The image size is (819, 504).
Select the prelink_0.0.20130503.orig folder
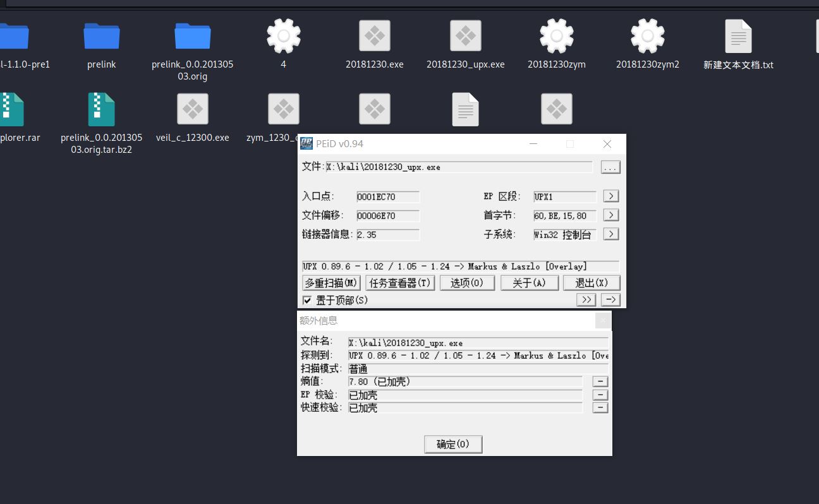[x=192, y=36]
